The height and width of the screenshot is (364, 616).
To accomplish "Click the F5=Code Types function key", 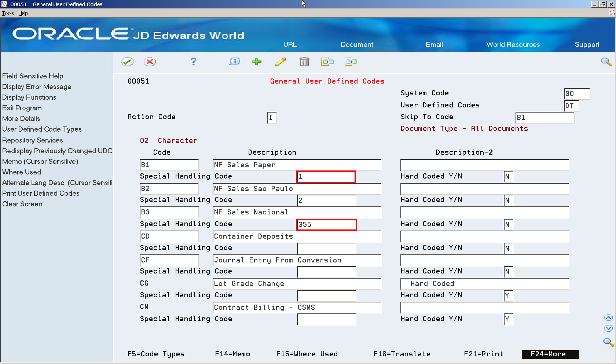I will point(156,354).
